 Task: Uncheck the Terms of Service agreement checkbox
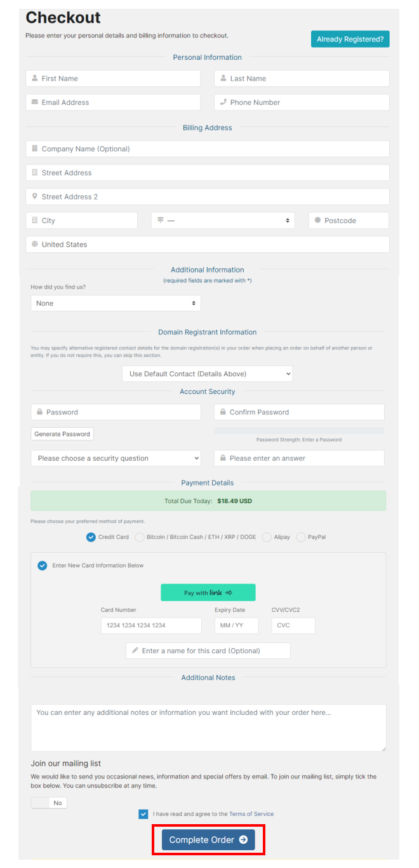[x=143, y=814]
